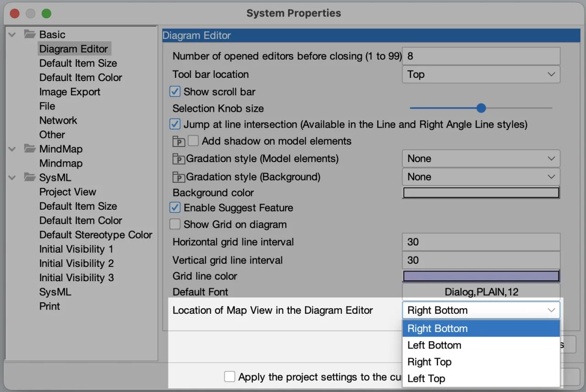Open the Mindmap settings page
The width and height of the screenshot is (586, 392).
pos(61,163)
